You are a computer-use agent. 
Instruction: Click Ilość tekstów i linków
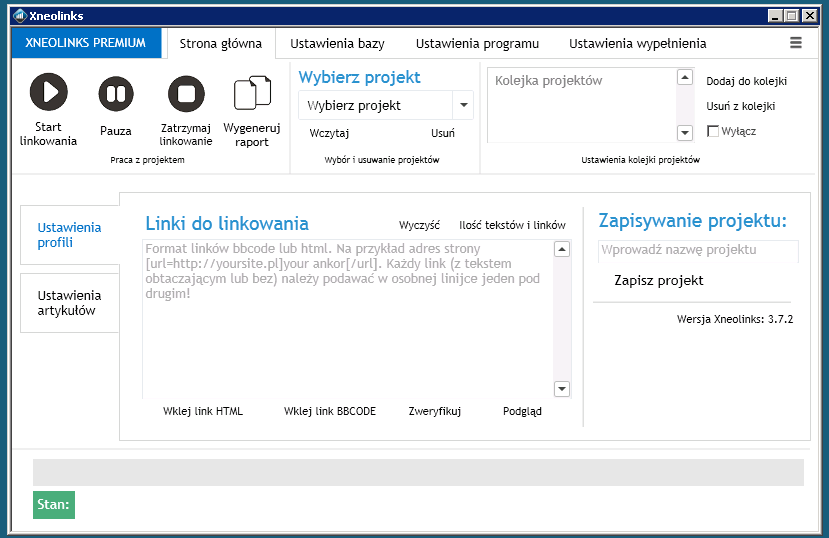512,225
